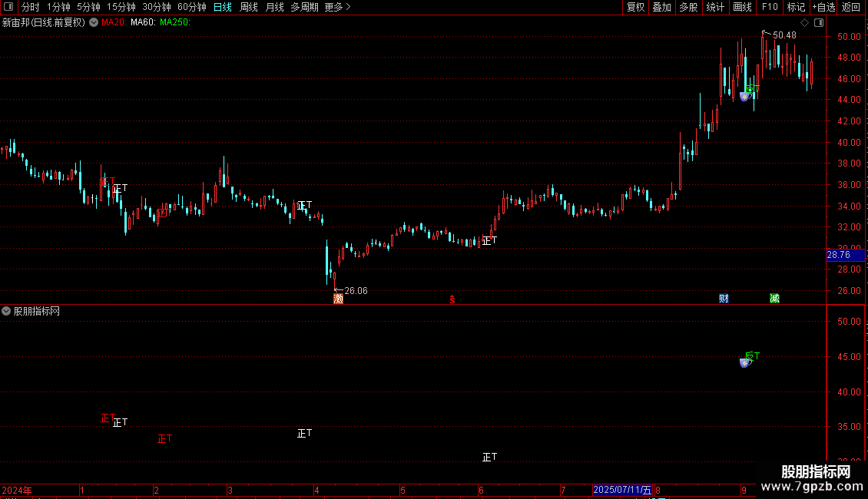Image resolution: width=868 pixels, height=499 pixels.
Task: Click the orange 激 event marker
Action: coord(338,299)
